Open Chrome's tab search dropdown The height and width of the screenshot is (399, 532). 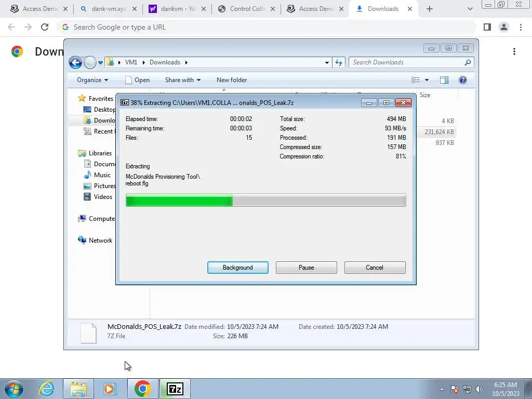coord(470,9)
